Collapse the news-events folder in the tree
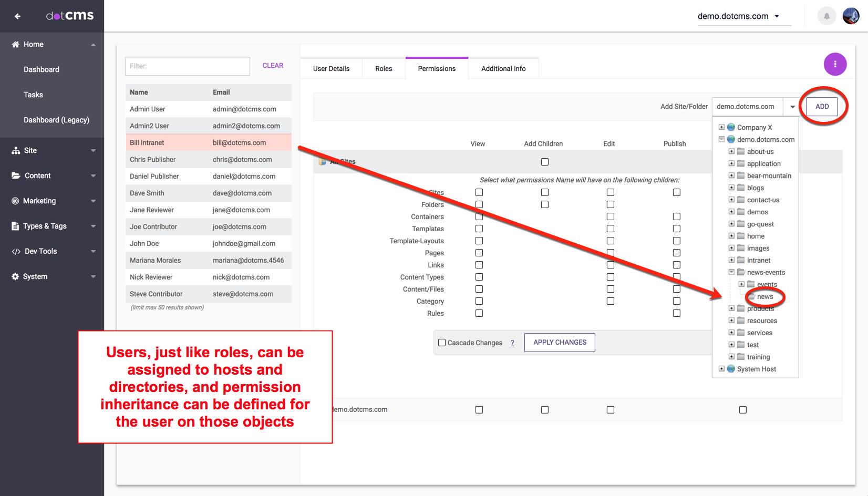 pyautogui.click(x=731, y=272)
